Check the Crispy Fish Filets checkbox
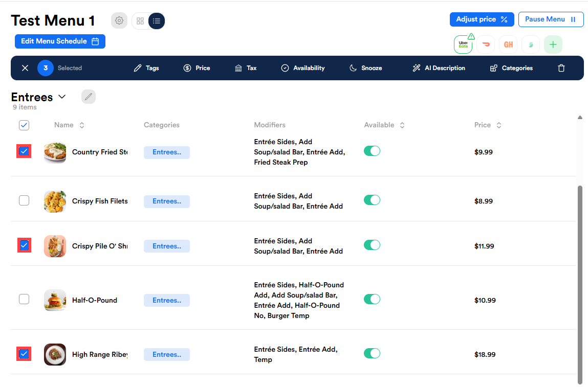 click(24, 200)
